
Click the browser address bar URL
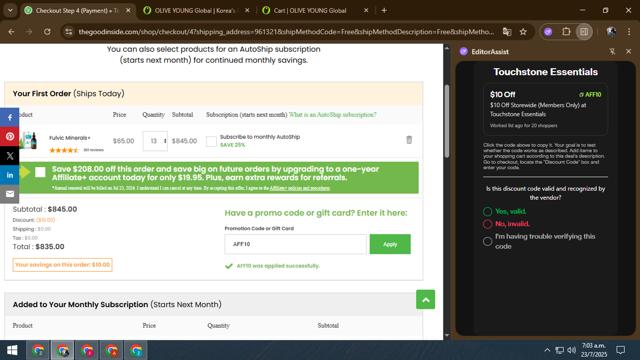pyautogui.click(x=286, y=31)
